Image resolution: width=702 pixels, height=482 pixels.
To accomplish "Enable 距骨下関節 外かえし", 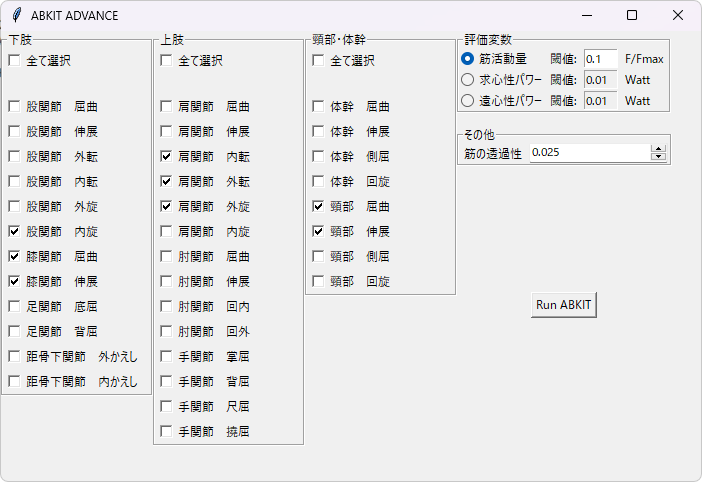I will (14, 357).
